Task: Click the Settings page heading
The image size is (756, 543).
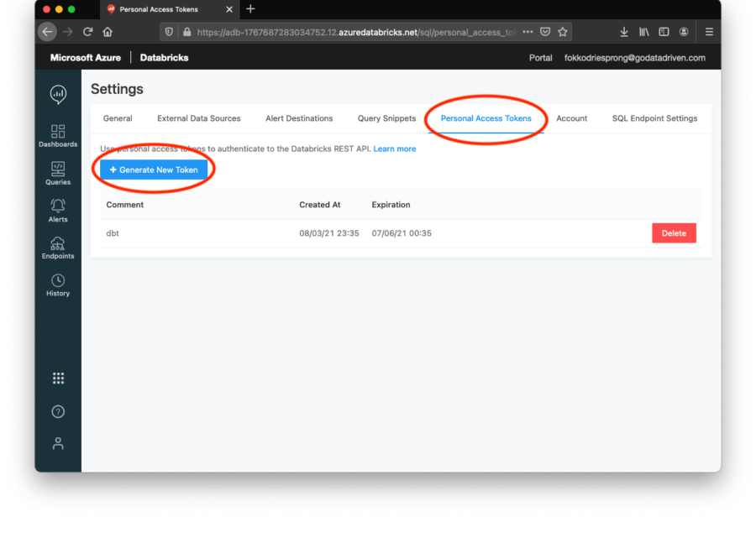Action: click(x=117, y=89)
